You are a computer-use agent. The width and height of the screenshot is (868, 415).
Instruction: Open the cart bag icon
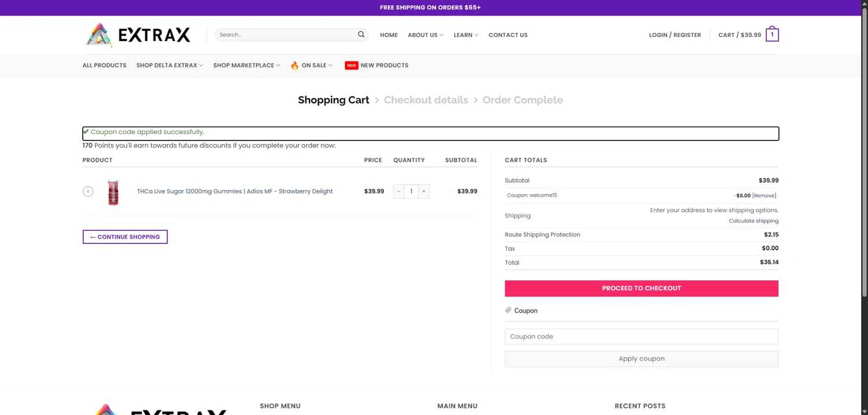click(772, 35)
